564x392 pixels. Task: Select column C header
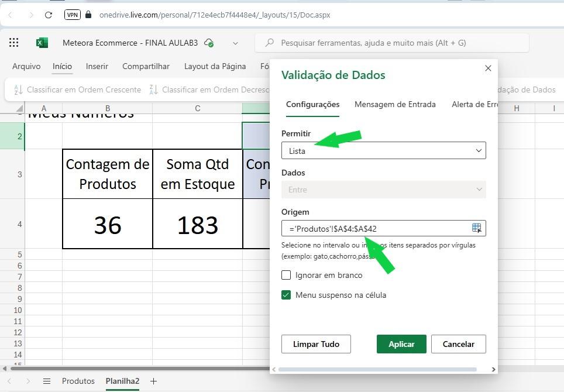click(x=198, y=108)
